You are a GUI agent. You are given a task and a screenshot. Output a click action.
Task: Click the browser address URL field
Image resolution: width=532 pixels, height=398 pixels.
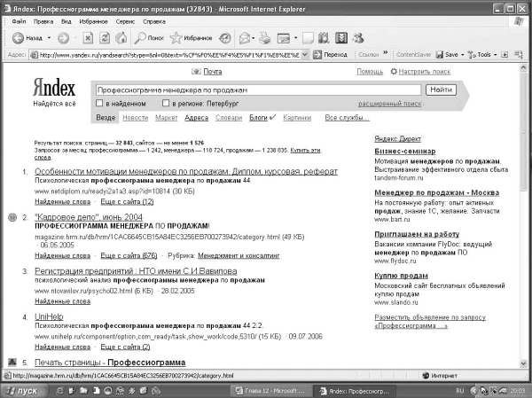(x=168, y=55)
